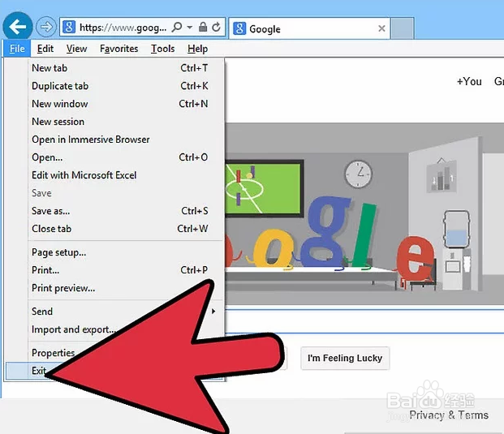Click the Privacy & Terms link

point(449,415)
